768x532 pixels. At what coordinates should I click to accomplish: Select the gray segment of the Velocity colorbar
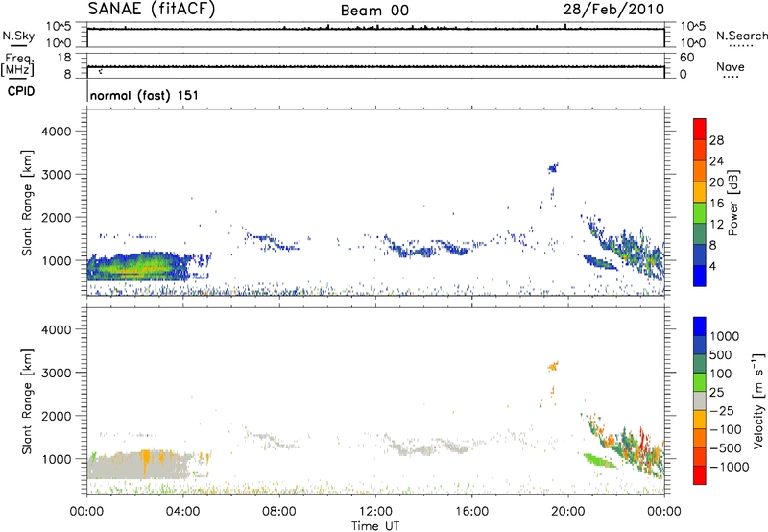coord(700,400)
